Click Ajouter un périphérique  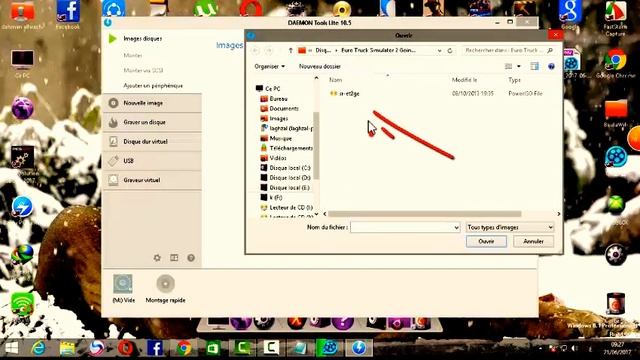153,86
